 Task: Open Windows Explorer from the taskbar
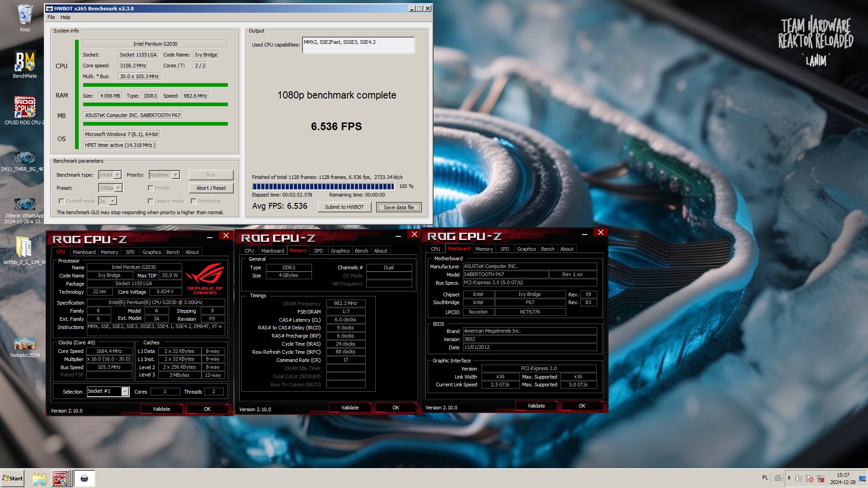click(x=39, y=479)
